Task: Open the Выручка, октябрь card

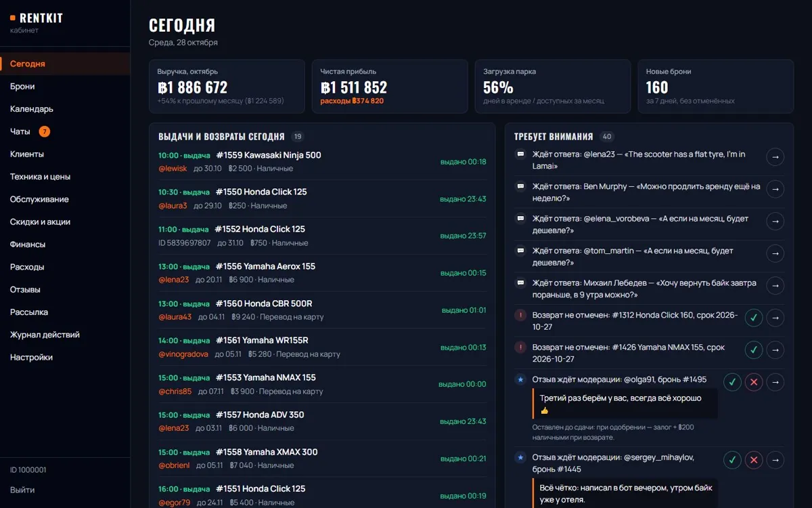Action: tap(227, 86)
